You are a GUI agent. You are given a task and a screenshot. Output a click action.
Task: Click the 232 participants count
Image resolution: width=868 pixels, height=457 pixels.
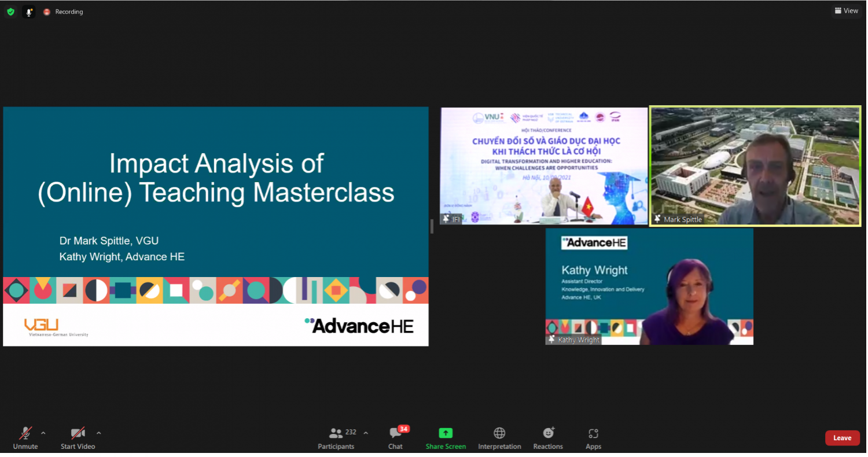tap(351, 432)
